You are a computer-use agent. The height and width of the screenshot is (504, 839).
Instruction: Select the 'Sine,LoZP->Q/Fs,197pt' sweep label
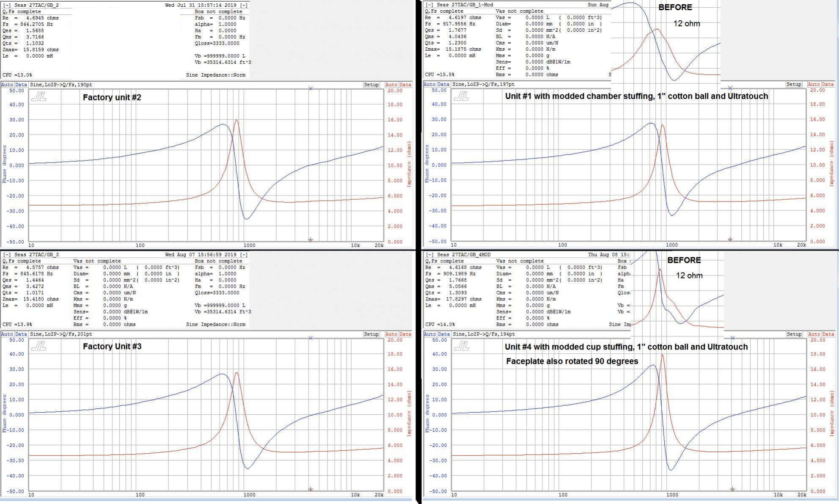tap(484, 84)
